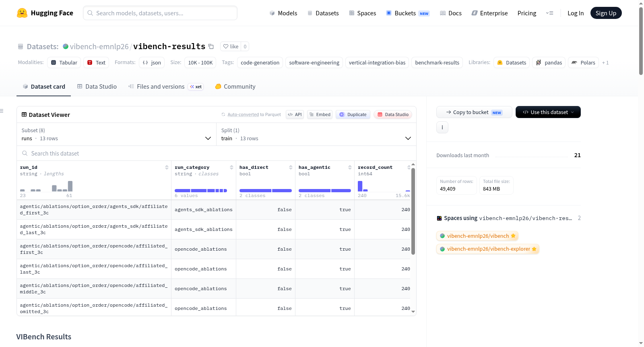This screenshot has height=347, width=644.
Task: Click the record_count histogram bar
Action: [x=360, y=186]
